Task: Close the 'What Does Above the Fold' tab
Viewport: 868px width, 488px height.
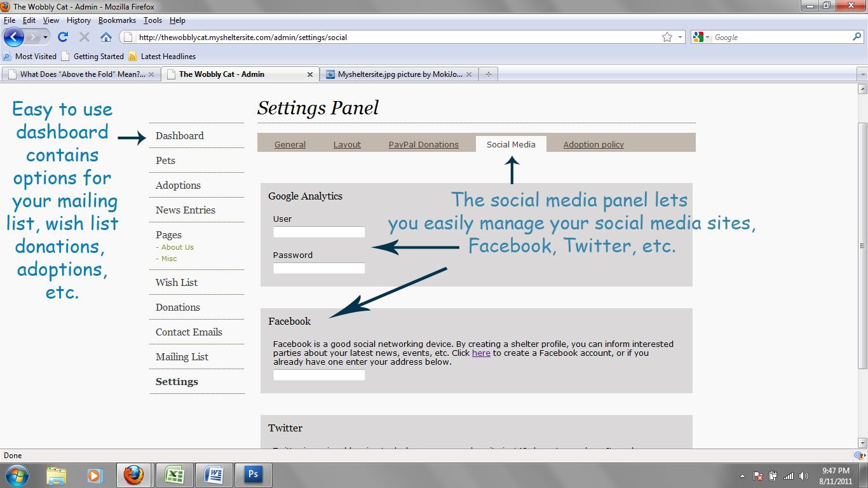Action: (151, 74)
